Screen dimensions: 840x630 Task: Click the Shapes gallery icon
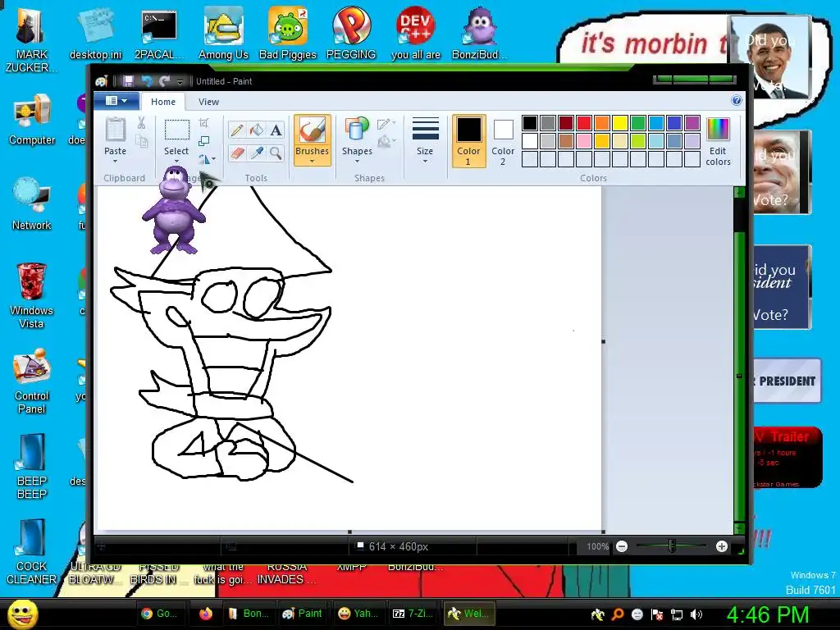point(357,130)
